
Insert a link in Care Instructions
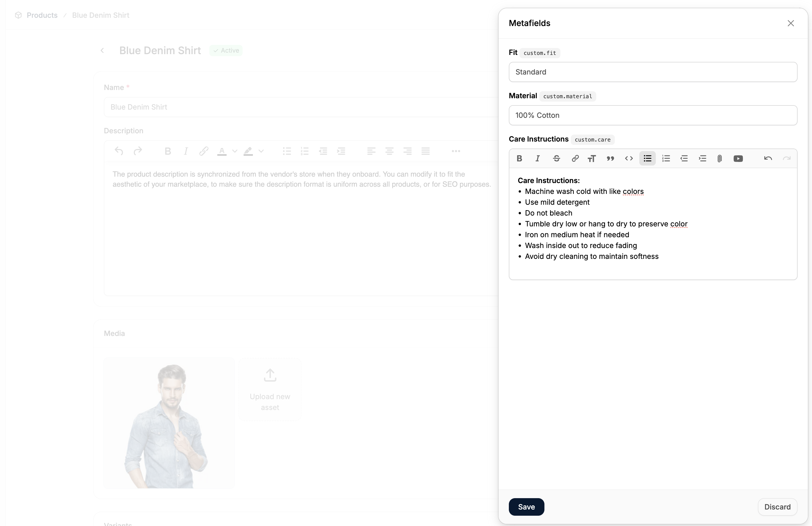pyautogui.click(x=575, y=158)
